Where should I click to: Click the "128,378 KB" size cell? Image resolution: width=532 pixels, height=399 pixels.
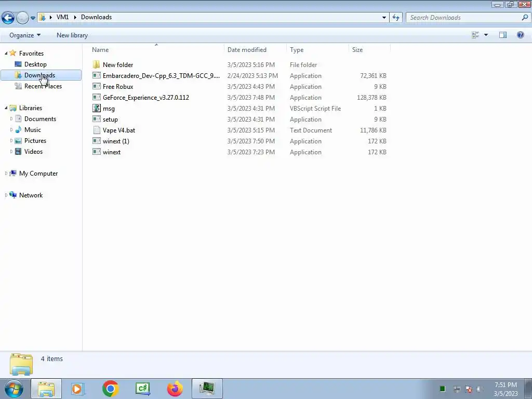371,97
